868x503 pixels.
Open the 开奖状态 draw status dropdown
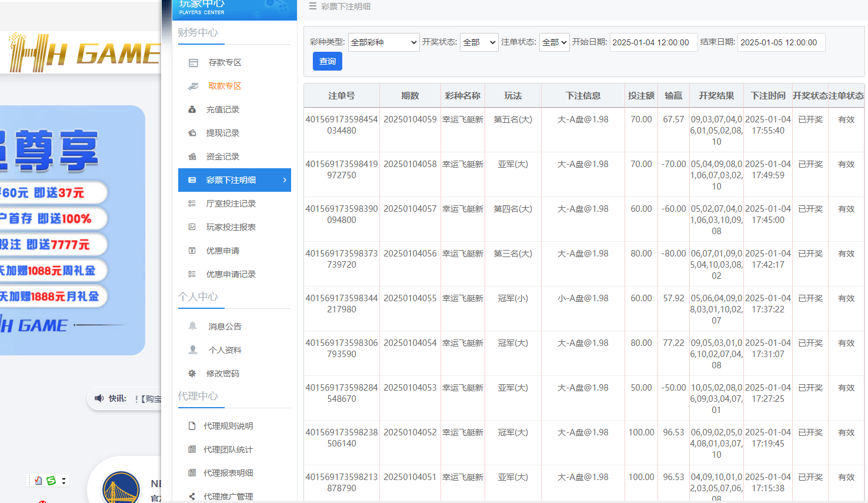479,42
